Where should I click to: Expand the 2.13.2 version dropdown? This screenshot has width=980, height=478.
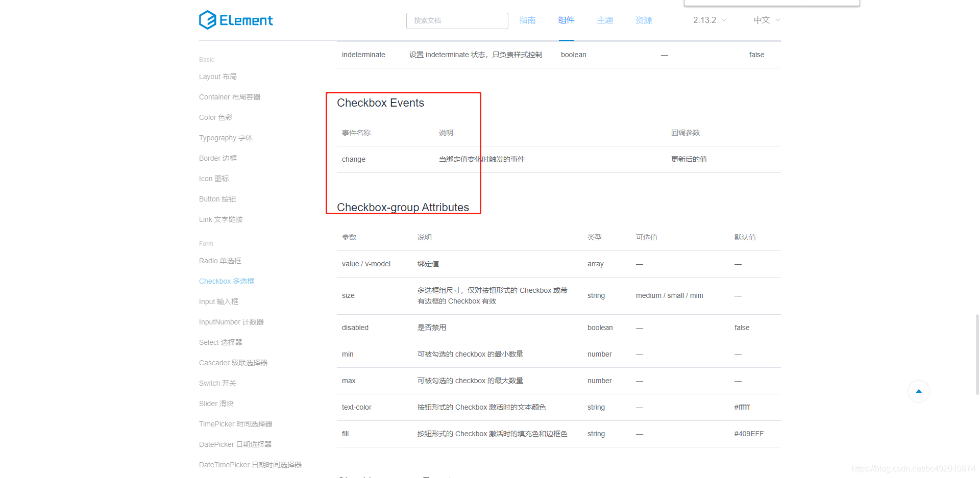[709, 20]
